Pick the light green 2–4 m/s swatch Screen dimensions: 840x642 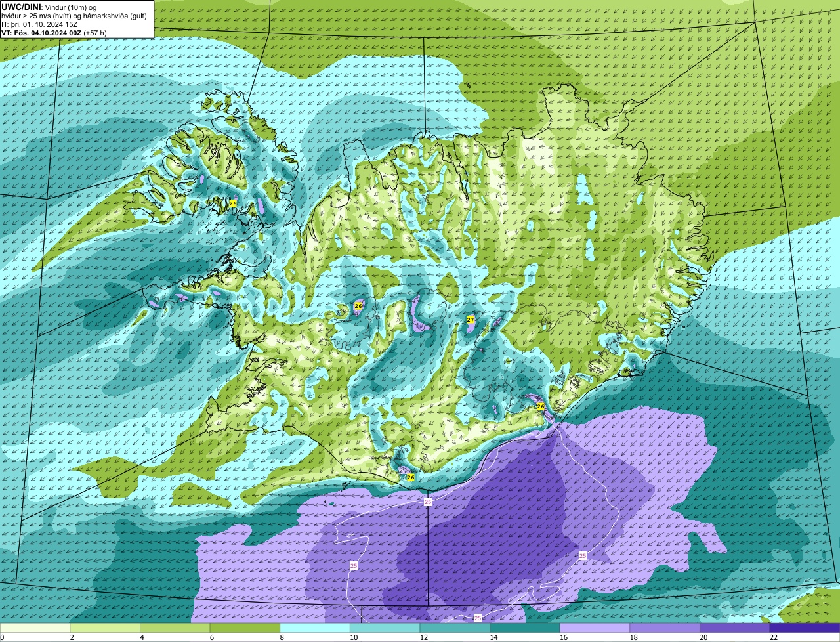pos(105,628)
